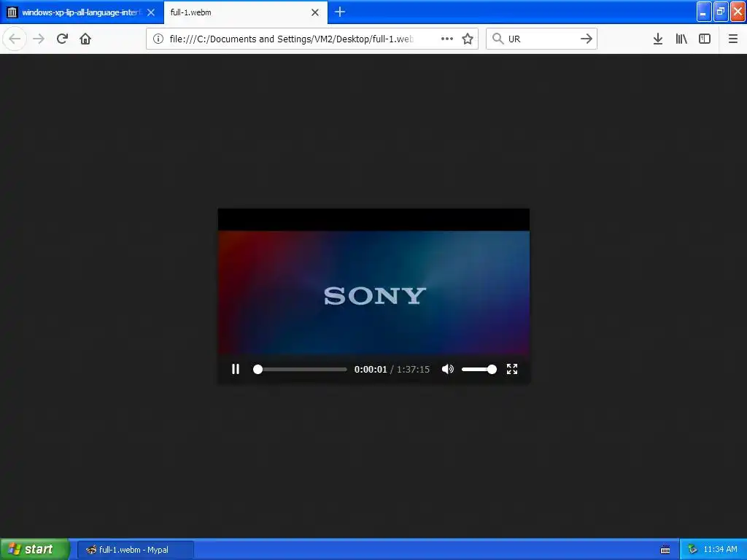This screenshot has width=747, height=560.
Task: Pause the video playback
Action: click(236, 369)
